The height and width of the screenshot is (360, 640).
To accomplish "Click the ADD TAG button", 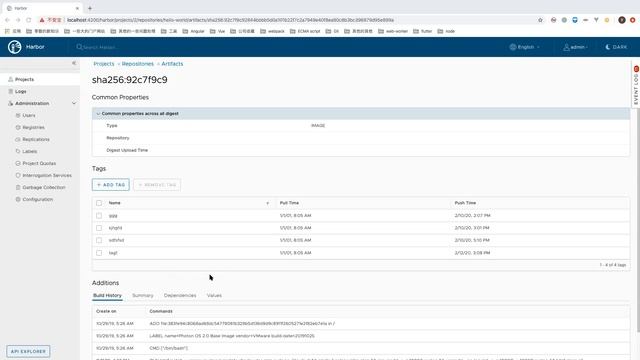I will click(111, 184).
